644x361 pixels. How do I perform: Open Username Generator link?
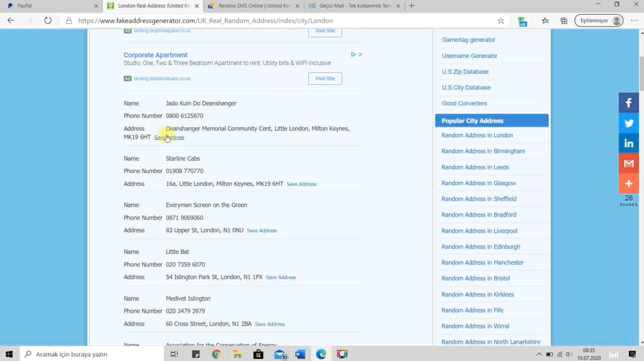[470, 56]
